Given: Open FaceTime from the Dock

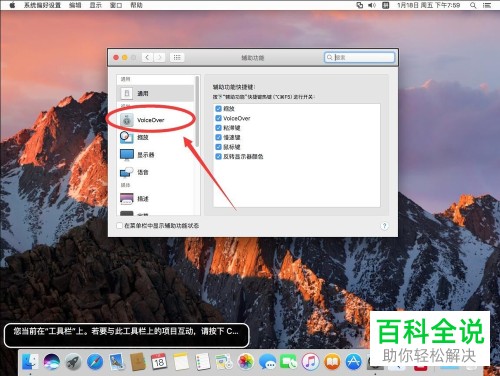Looking at the screenshot, I should coord(289,362).
